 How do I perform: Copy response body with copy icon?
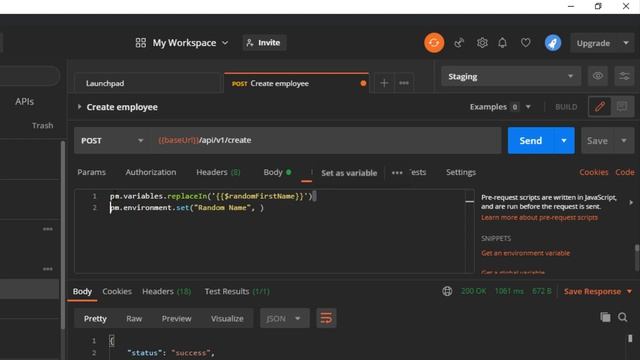[606, 317]
